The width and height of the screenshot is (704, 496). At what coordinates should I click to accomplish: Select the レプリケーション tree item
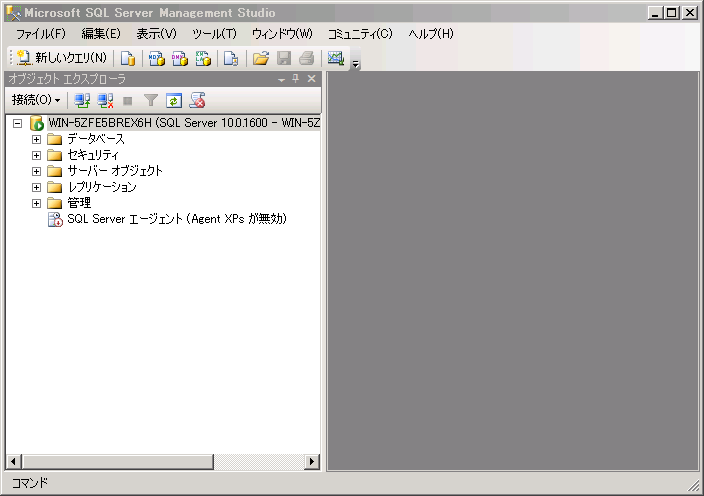click(102, 187)
